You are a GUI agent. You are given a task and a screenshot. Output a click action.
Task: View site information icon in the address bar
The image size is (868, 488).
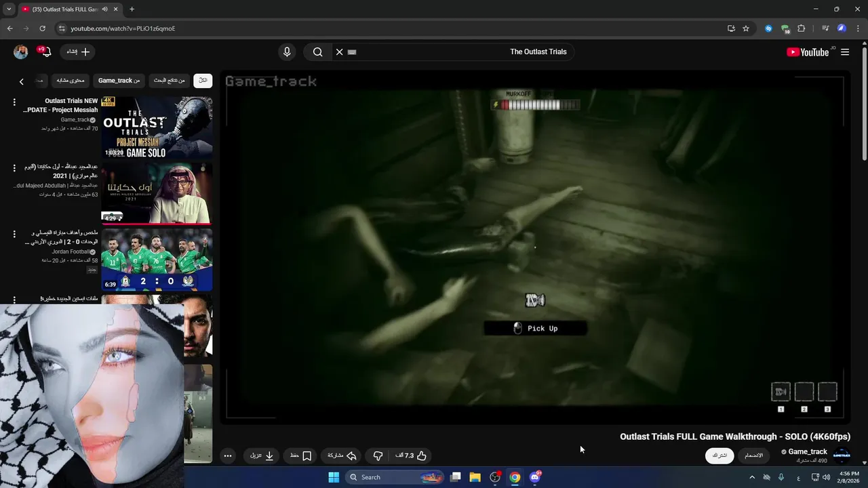pyautogui.click(x=62, y=28)
